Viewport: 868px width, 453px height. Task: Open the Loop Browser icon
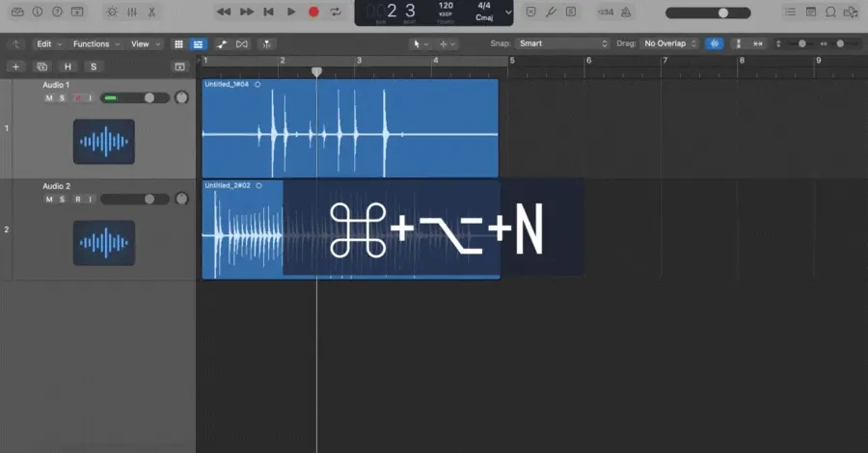click(x=830, y=12)
